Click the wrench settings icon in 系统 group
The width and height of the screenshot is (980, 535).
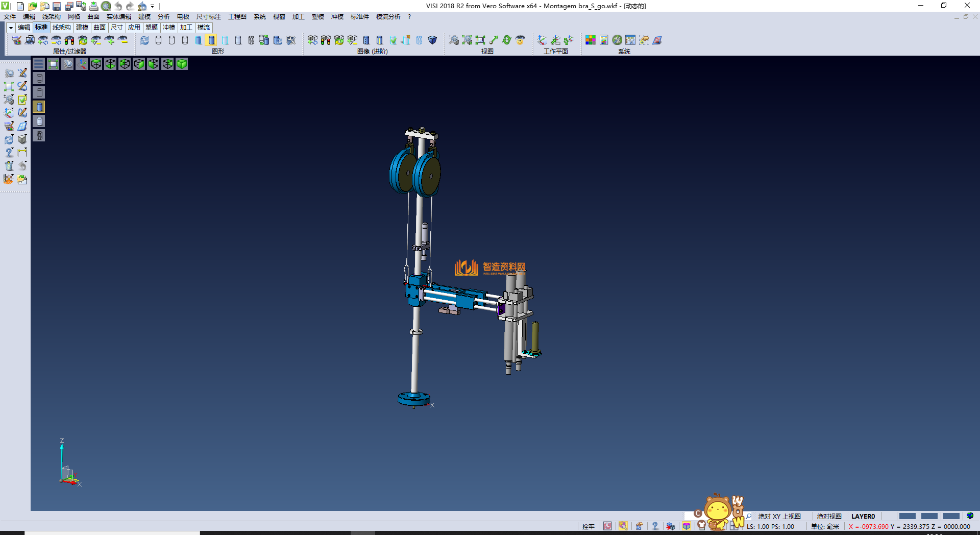coord(617,40)
